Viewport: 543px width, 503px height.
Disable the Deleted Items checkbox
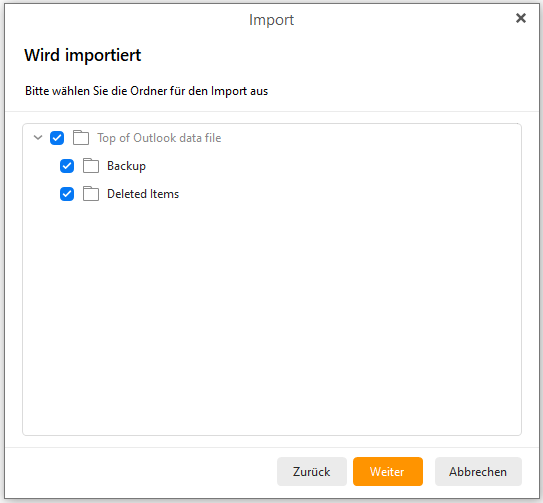[67, 194]
